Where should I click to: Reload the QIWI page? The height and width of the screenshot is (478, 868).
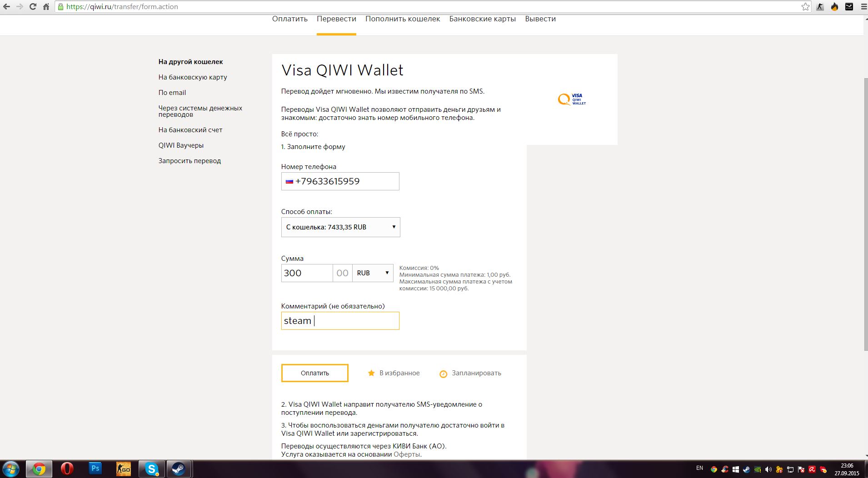33,6
